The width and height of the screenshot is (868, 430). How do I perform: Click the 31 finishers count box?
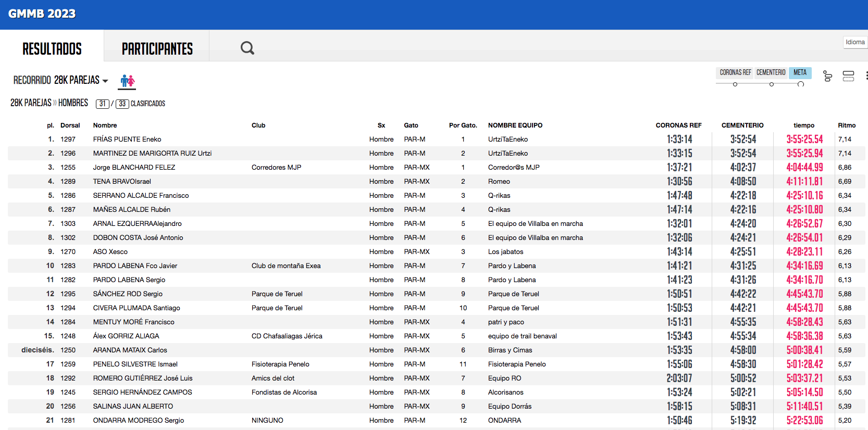coord(103,104)
